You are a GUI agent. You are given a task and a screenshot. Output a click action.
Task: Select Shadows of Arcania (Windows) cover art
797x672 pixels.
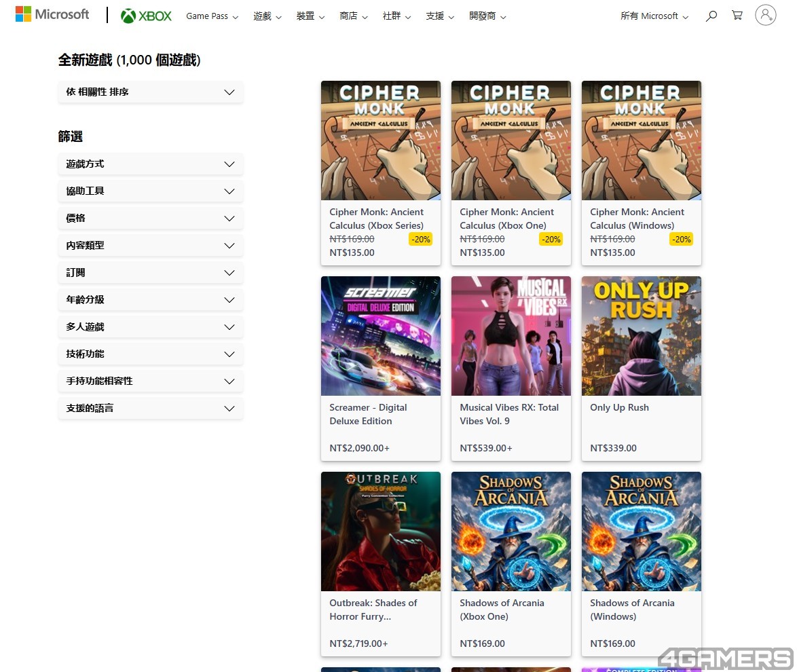(641, 531)
